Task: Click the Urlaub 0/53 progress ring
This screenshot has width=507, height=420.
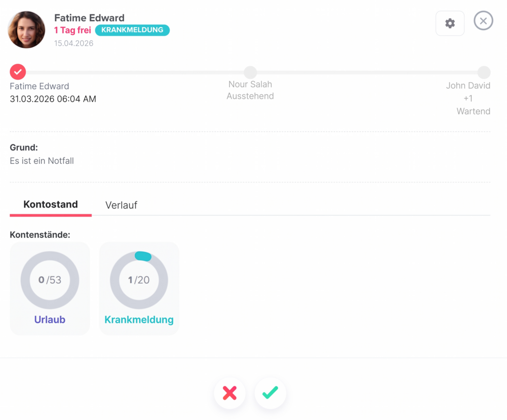Action: (50, 280)
